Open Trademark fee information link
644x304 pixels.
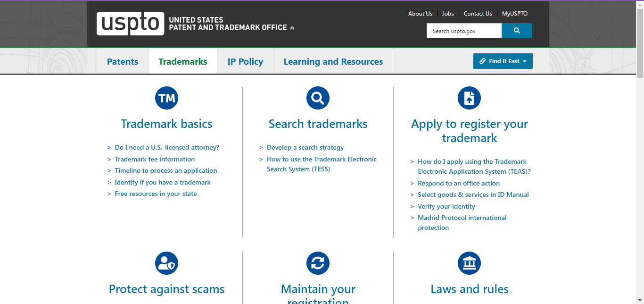pyautogui.click(x=155, y=159)
